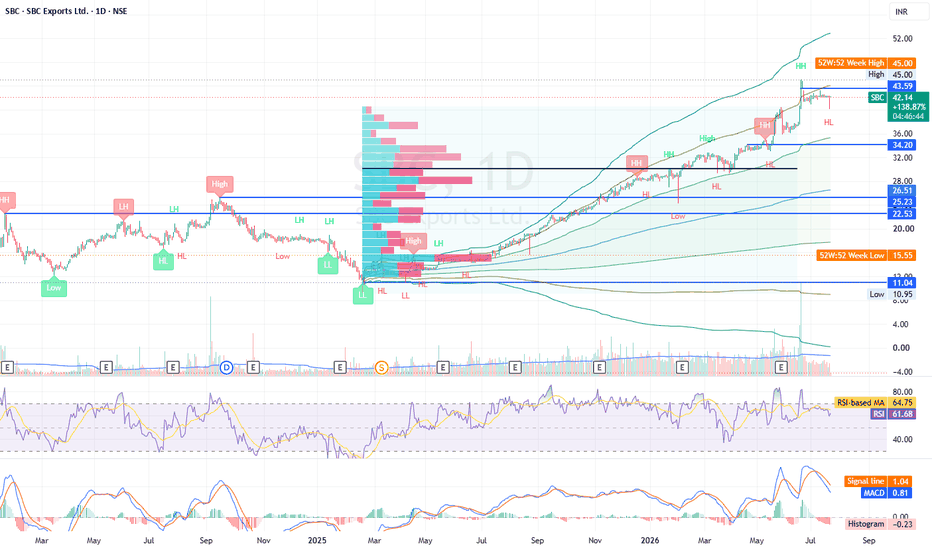Open earnings marker between 2026 and Mar 2026
The height and width of the screenshot is (550, 932).
(682, 367)
